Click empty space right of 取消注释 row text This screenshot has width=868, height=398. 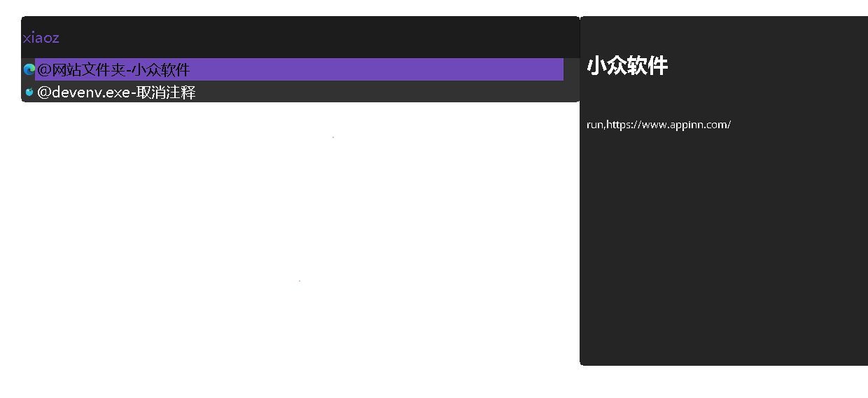[x=385, y=92]
